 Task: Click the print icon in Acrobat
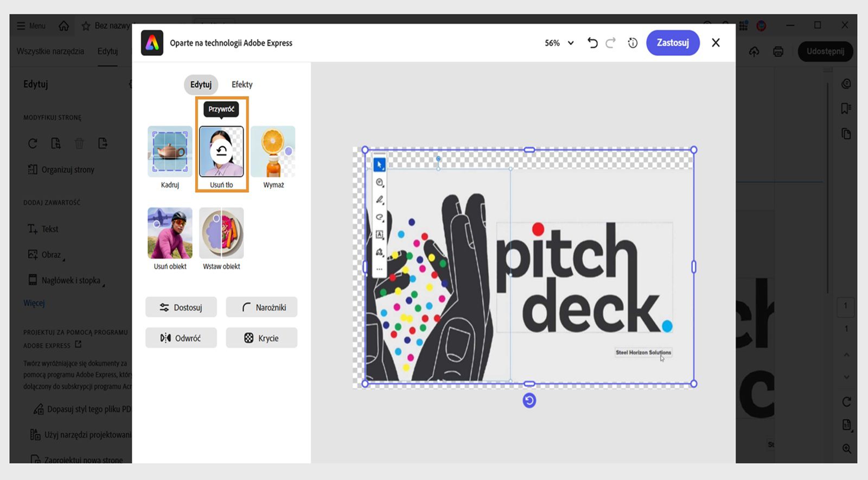tap(778, 52)
